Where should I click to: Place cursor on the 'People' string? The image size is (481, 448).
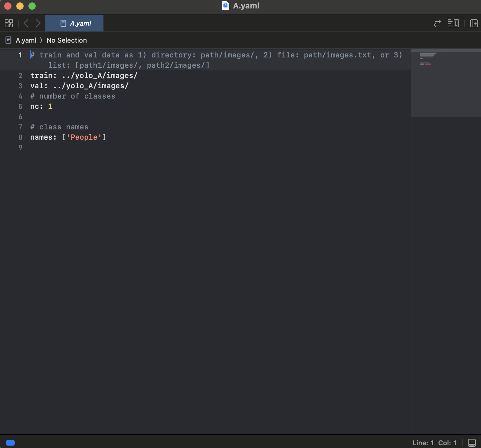pyautogui.click(x=84, y=137)
